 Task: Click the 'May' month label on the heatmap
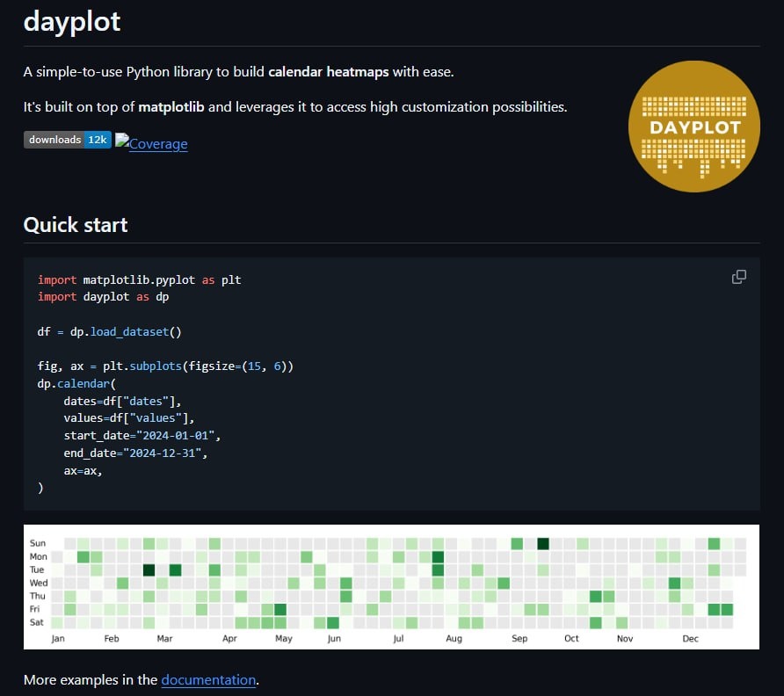point(284,639)
